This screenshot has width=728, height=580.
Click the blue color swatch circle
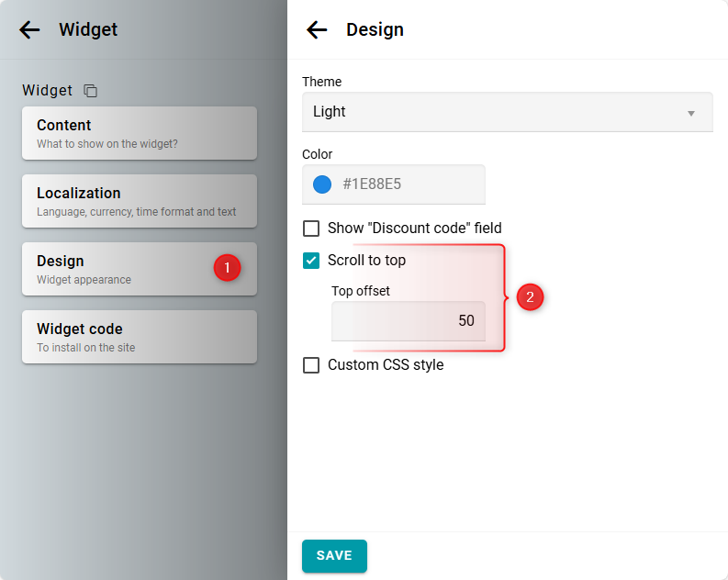(x=322, y=184)
